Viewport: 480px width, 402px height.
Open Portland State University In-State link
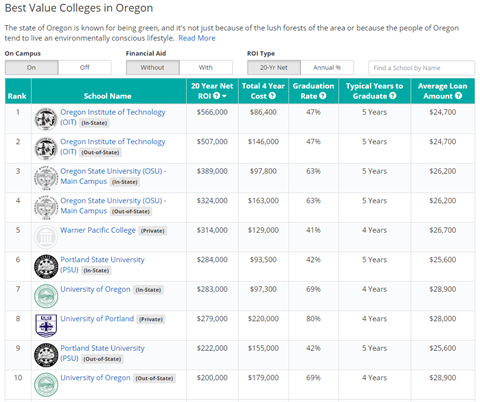(102, 265)
